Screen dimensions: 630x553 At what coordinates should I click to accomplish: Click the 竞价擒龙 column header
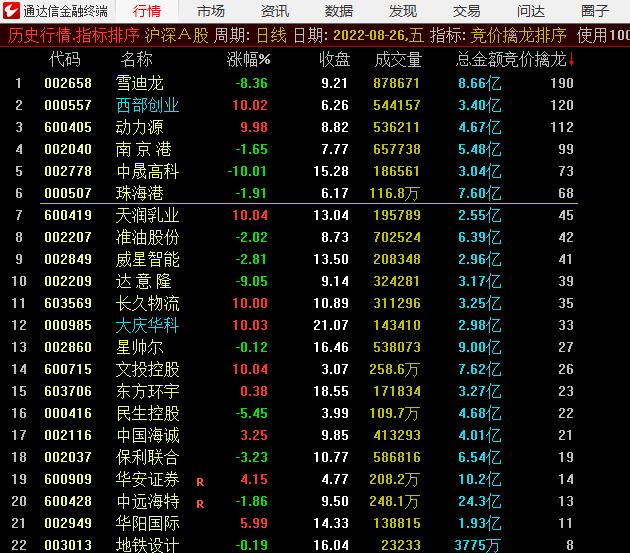pyautogui.click(x=534, y=59)
